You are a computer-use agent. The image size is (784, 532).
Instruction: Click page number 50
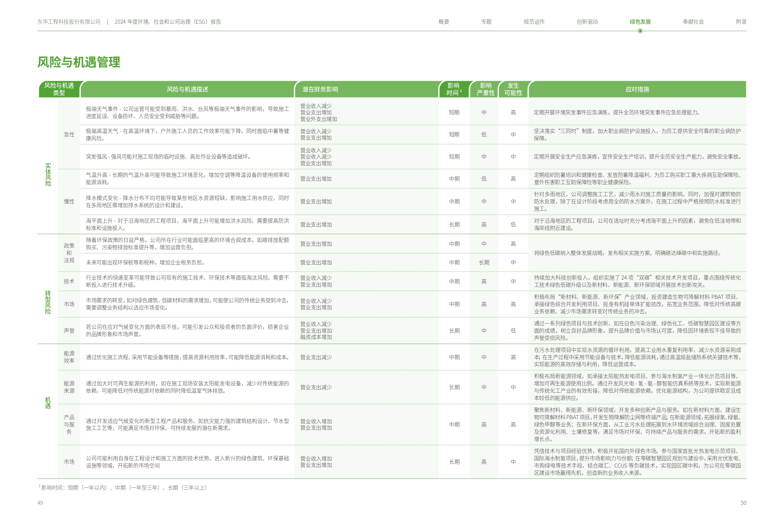743,503
